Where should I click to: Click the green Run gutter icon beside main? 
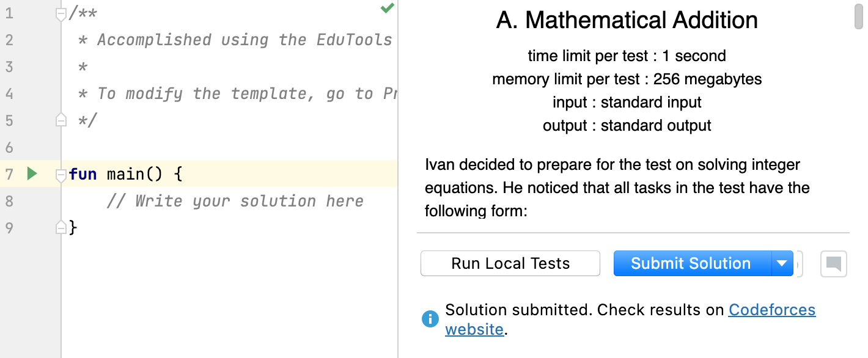click(x=32, y=174)
